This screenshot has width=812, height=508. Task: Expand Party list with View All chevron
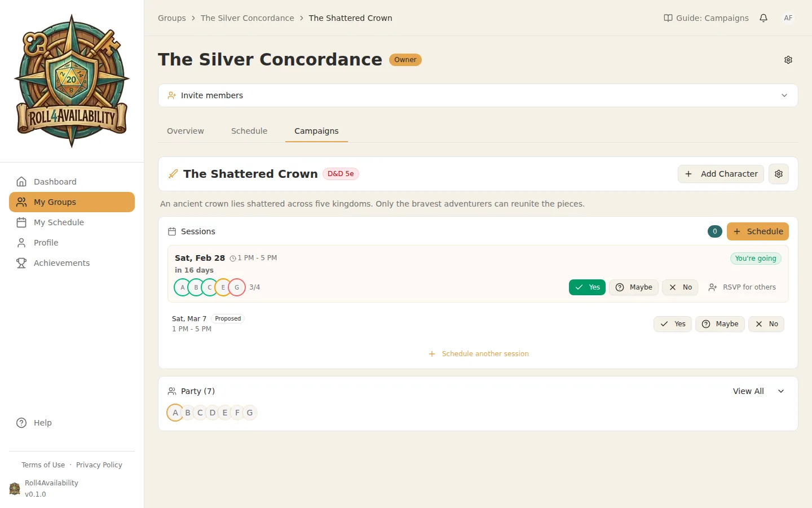coord(781,391)
